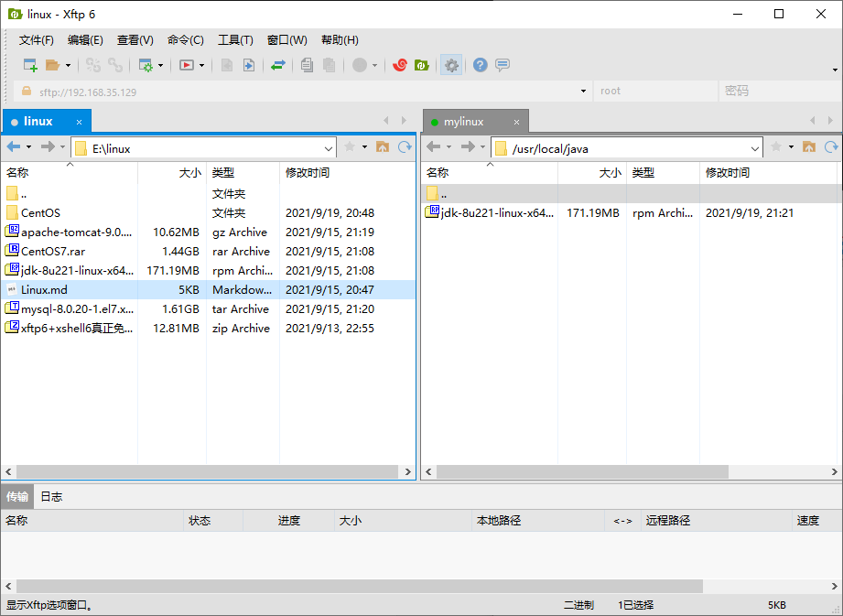Go forward in the local E:\linux pane
The height and width of the screenshot is (616, 843).
coord(48,146)
